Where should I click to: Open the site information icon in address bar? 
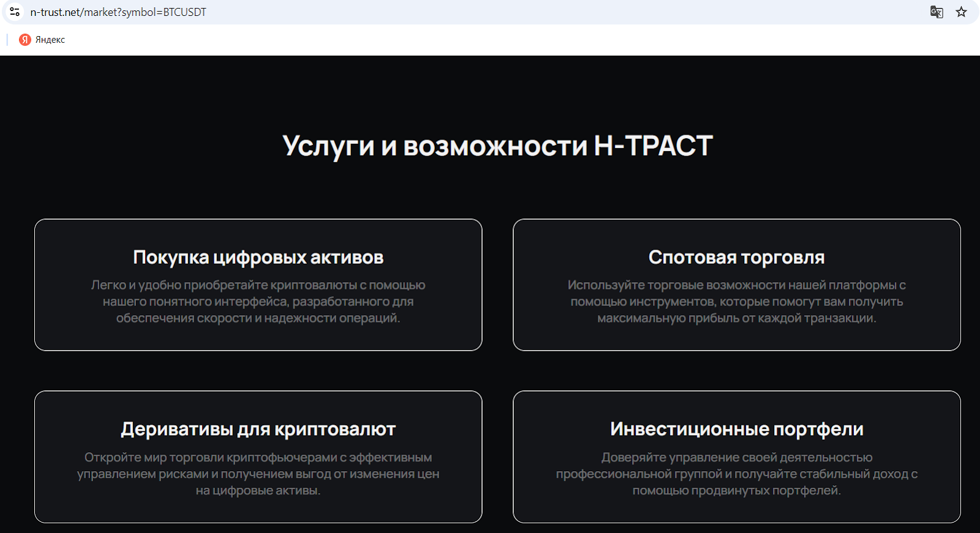point(15,12)
